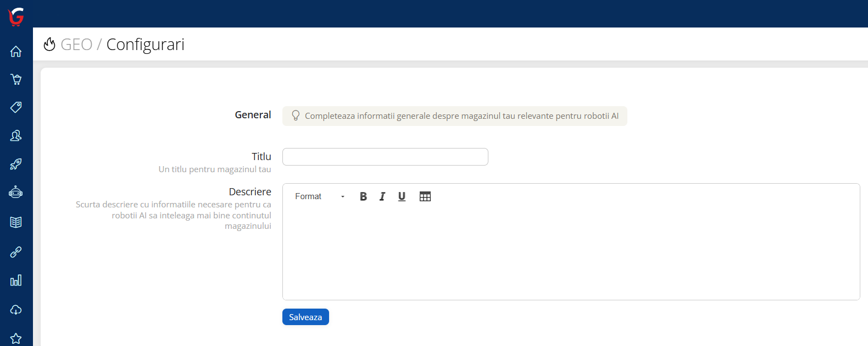Open the shopping cart orders icon

[x=16, y=79]
